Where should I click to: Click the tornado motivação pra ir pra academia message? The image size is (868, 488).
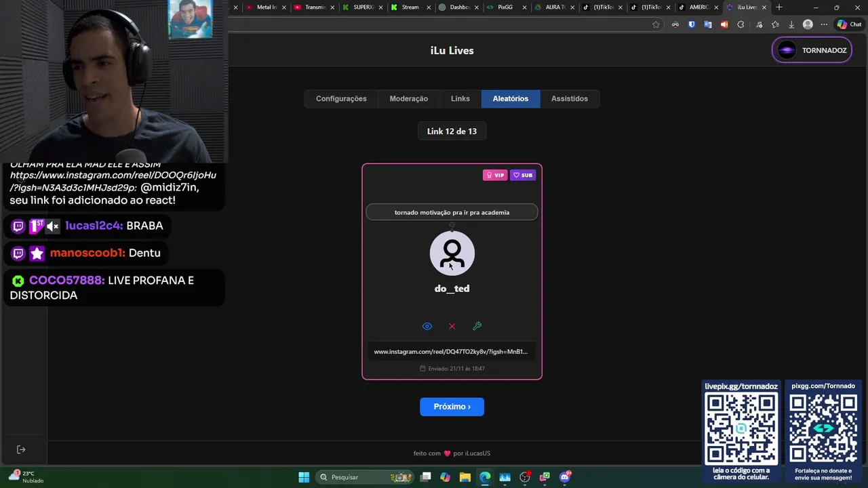tap(452, 212)
